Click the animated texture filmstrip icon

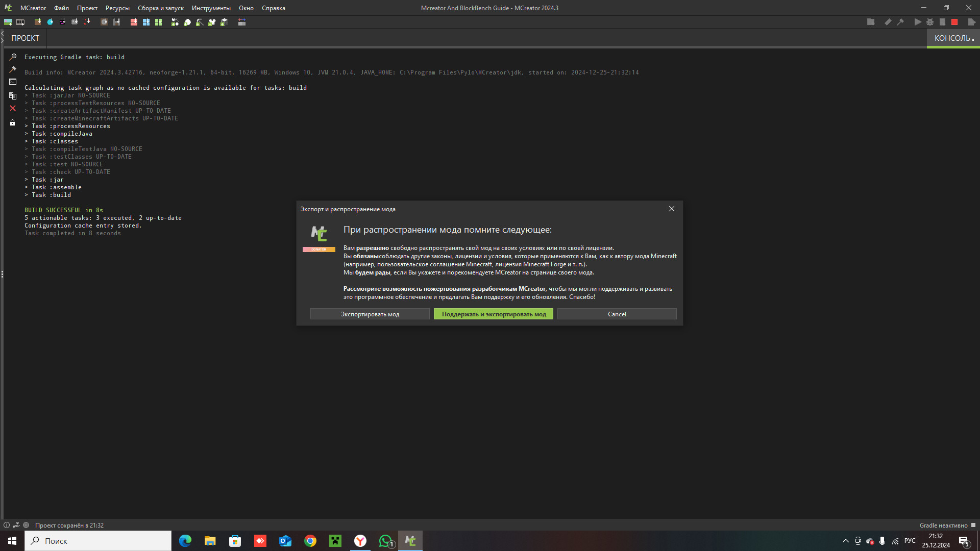pyautogui.click(x=20, y=22)
